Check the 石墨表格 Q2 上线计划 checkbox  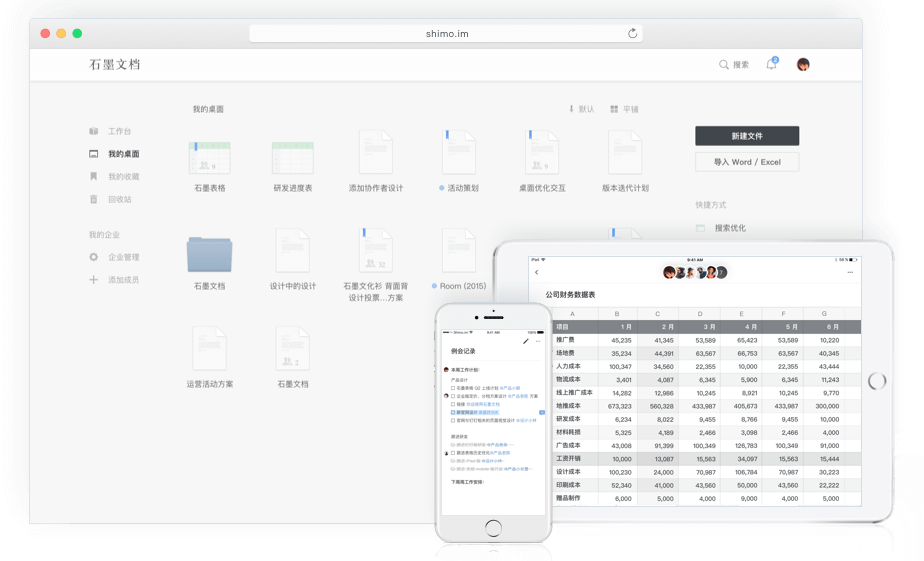coord(453,388)
